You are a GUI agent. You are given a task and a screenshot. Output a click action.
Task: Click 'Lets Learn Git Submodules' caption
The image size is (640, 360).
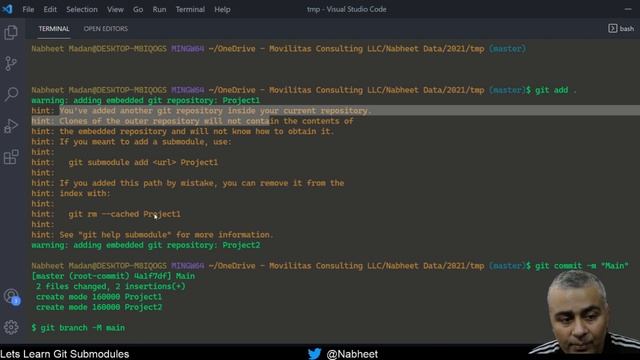pyautogui.click(x=64, y=354)
